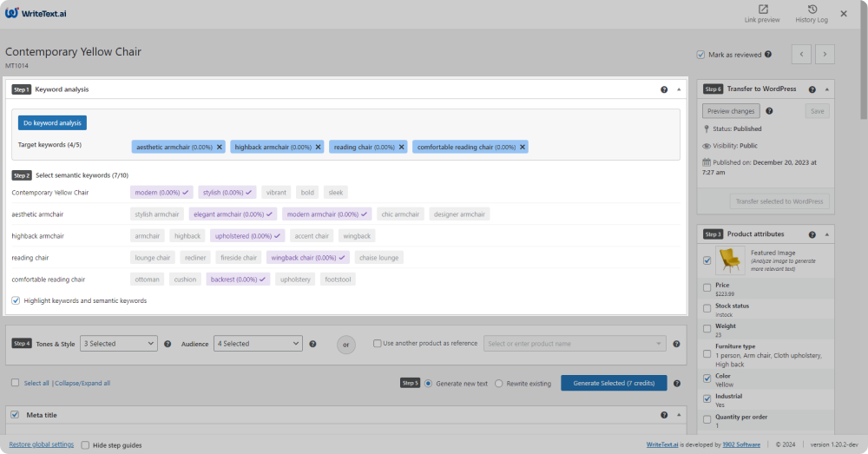Go to next product arrow
This screenshot has width=868, height=454.
[x=825, y=55]
